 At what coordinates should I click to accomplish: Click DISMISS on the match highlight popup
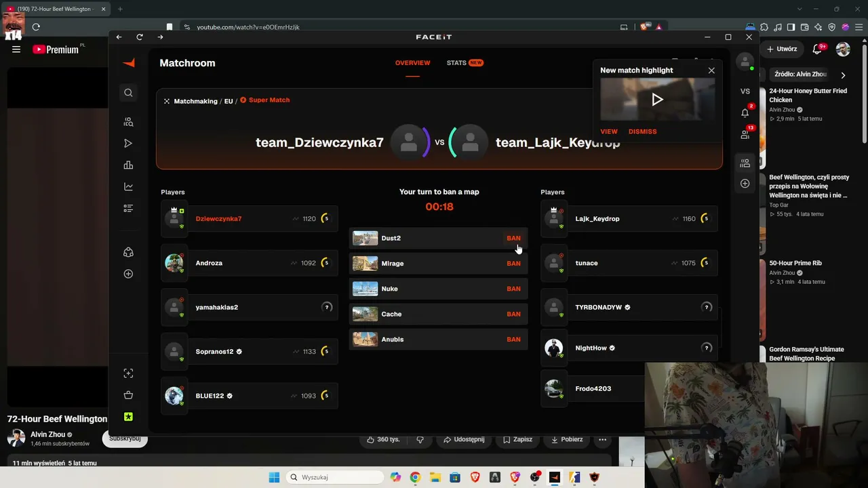pyautogui.click(x=642, y=131)
